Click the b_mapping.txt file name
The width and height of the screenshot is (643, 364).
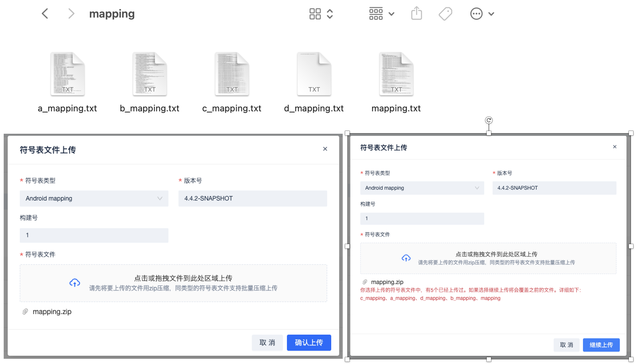coord(150,109)
